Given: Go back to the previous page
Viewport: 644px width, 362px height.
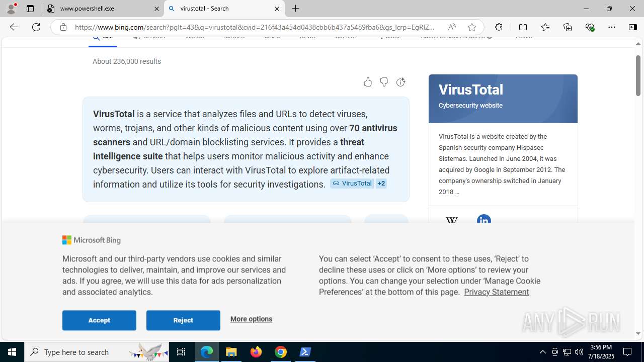Looking at the screenshot, I should tap(14, 27).
